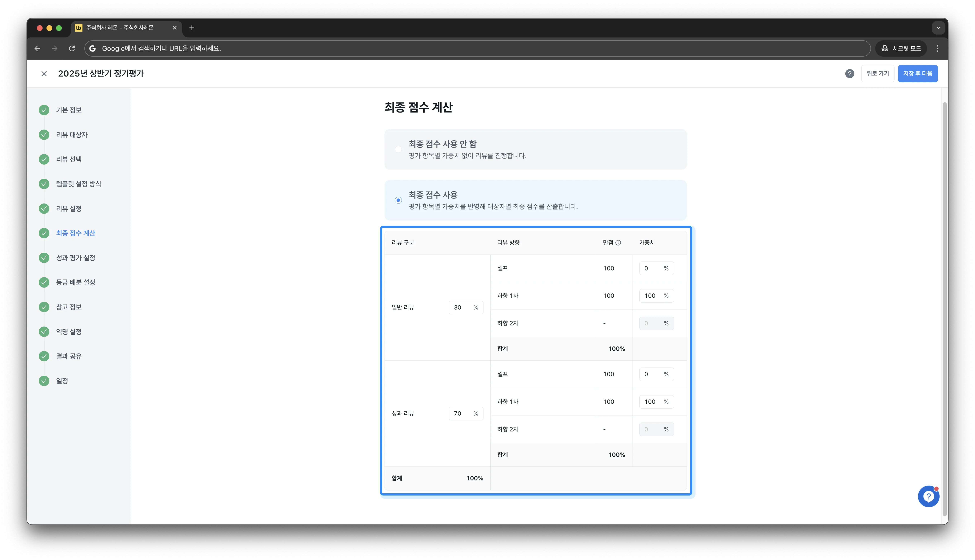Image resolution: width=975 pixels, height=560 pixels.
Task: Click the green check icon for 리뷰 대상자
Action: 44,135
